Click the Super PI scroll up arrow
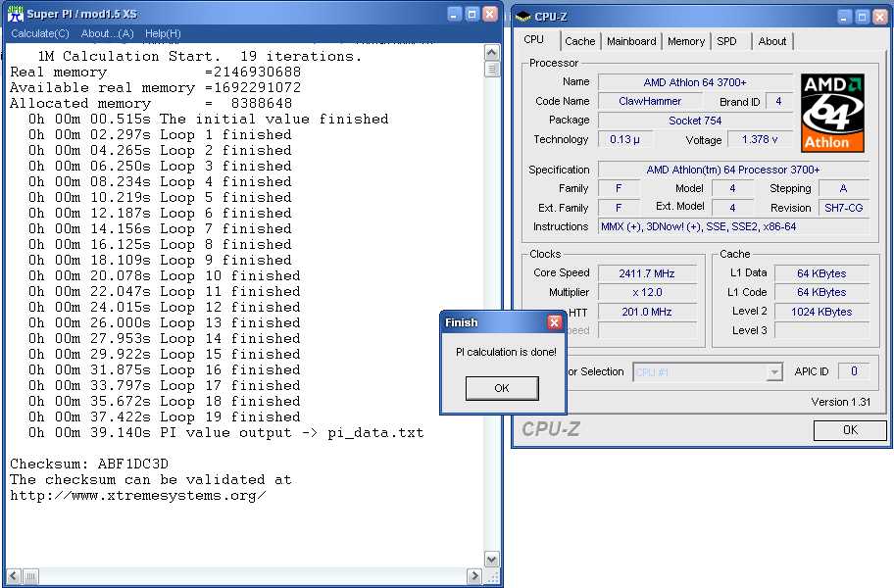The width and height of the screenshot is (894, 588). pos(491,53)
